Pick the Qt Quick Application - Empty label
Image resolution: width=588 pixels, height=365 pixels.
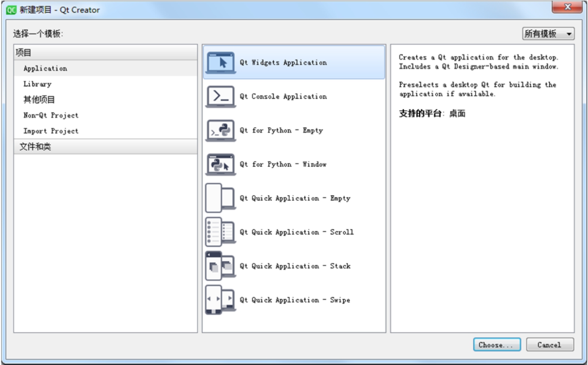(295, 198)
